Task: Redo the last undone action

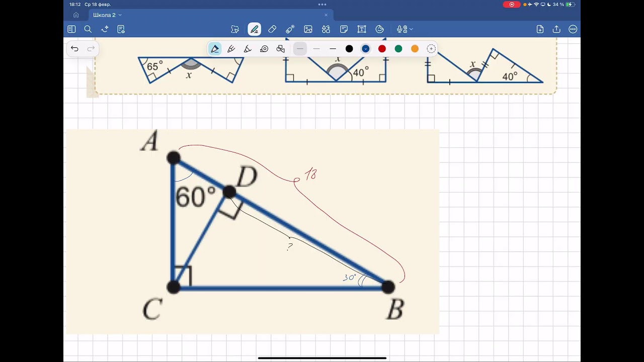Action: 91,49
